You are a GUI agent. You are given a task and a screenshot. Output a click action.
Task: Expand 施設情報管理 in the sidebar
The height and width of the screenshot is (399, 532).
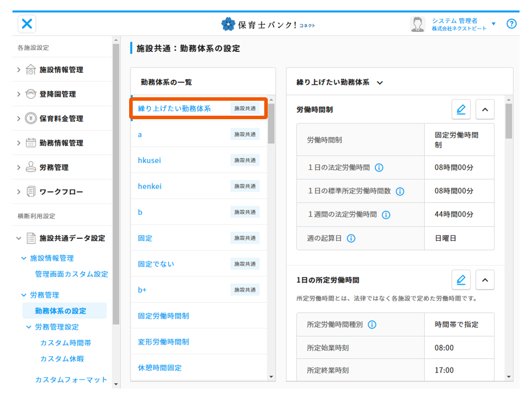click(61, 70)
